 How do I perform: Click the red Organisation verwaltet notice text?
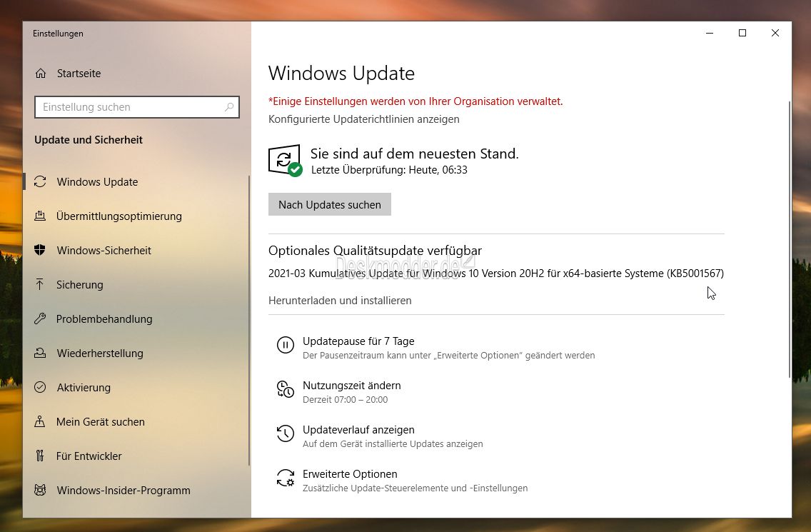(415, 101)
